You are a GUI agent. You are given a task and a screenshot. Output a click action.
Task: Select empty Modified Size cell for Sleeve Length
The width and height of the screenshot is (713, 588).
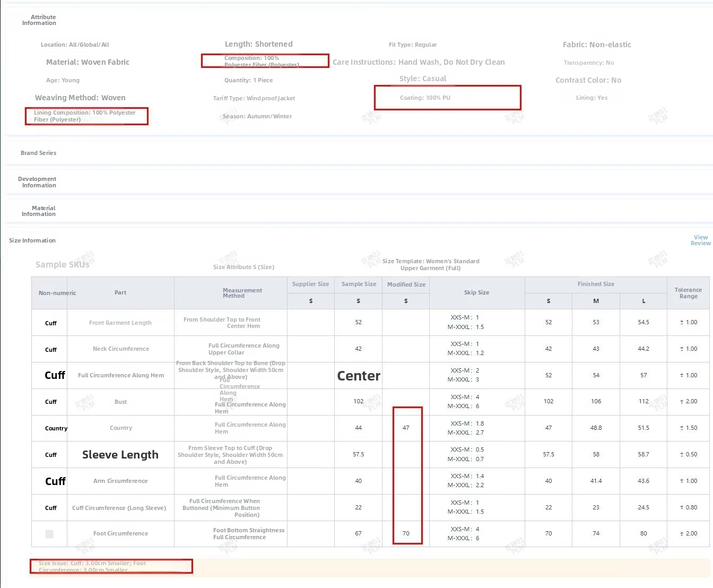[406, 455]
